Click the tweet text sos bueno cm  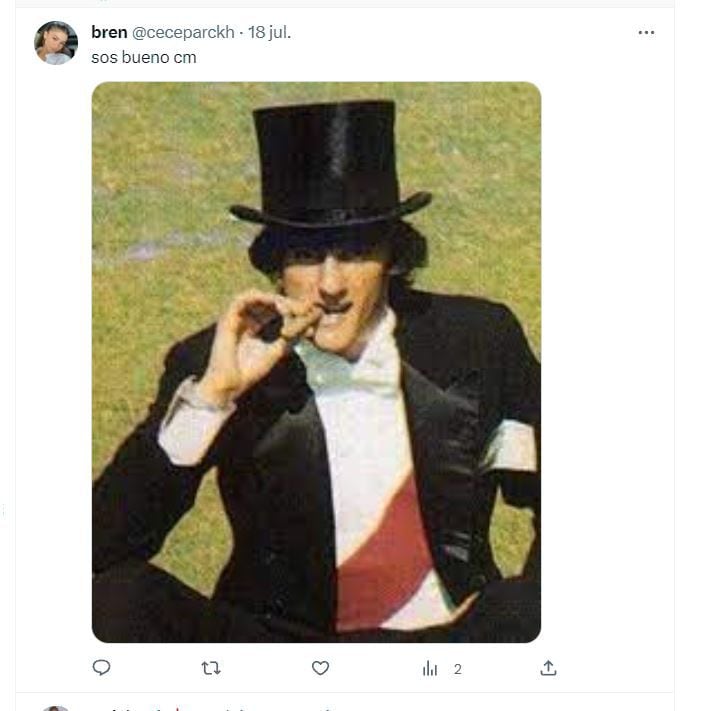[144, 57]
